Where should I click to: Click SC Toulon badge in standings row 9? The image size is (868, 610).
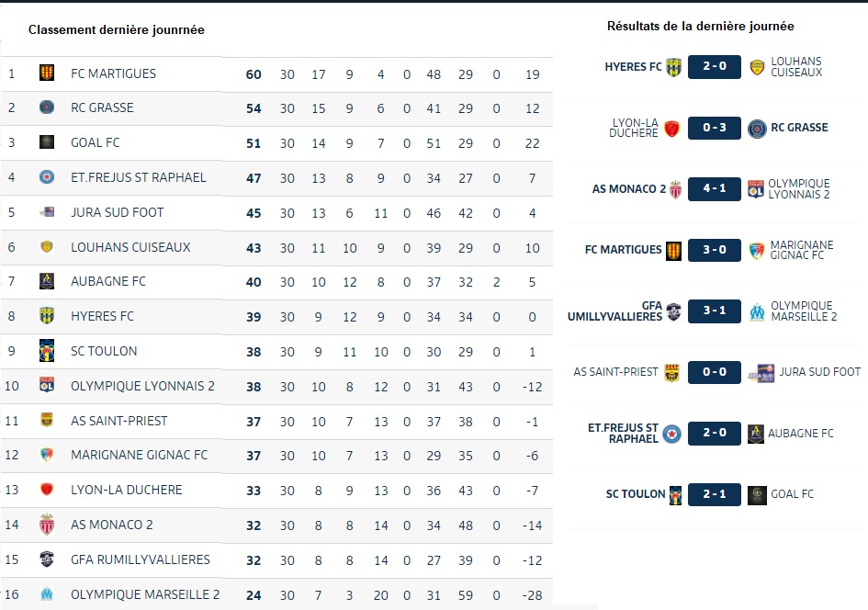pyautogui.click(x=47, y=350)
